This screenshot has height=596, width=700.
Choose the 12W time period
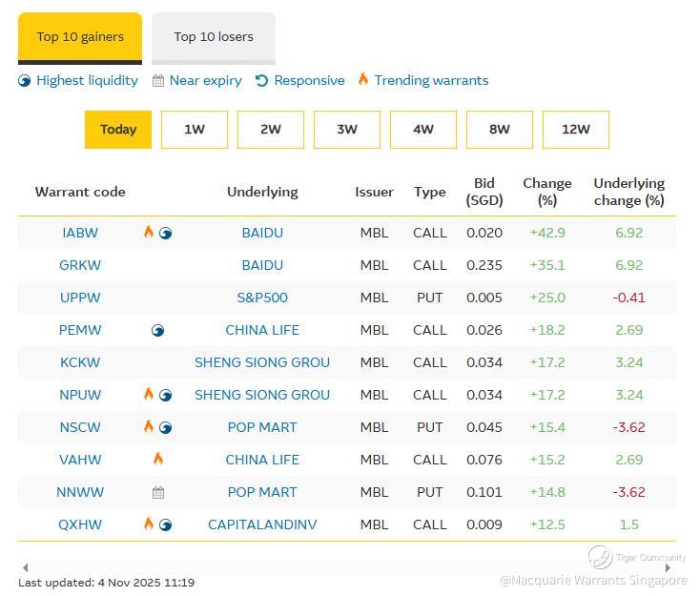tap(576, 130)
